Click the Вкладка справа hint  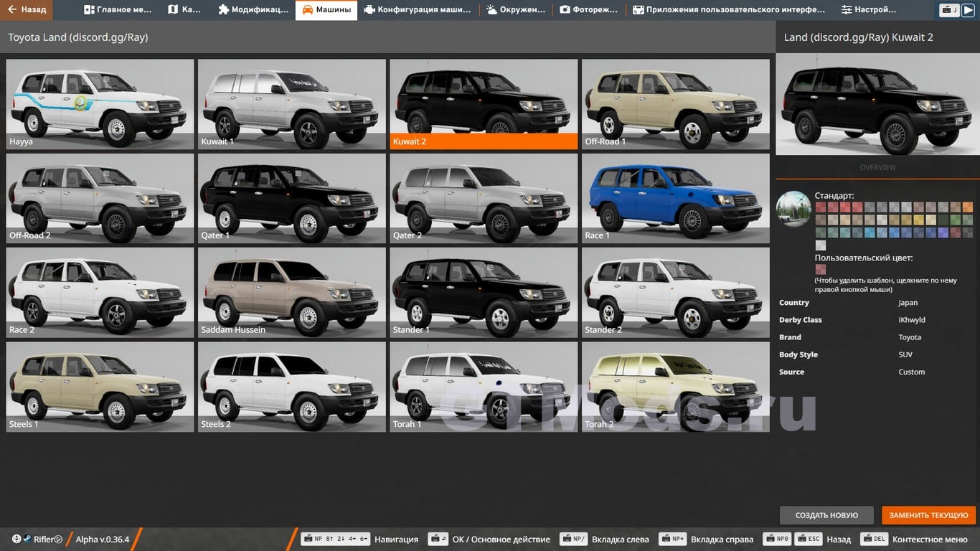(707, 539)
